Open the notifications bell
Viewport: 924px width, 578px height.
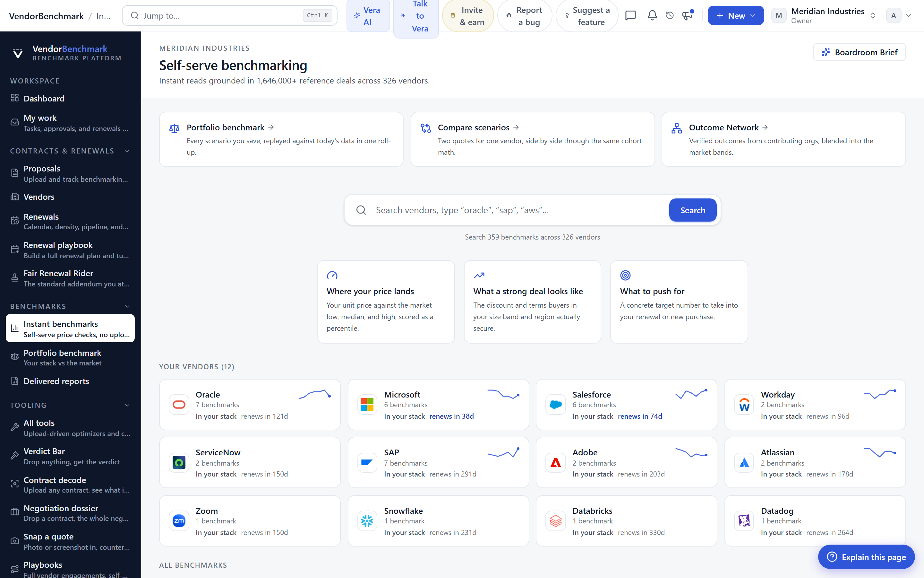tap(652, 15)
